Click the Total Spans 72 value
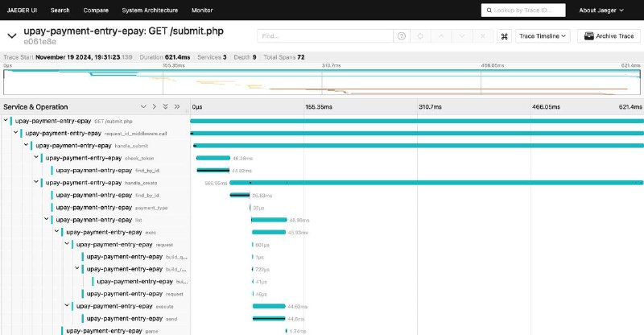Screen dimensions: 644x335 pos(301,57)
